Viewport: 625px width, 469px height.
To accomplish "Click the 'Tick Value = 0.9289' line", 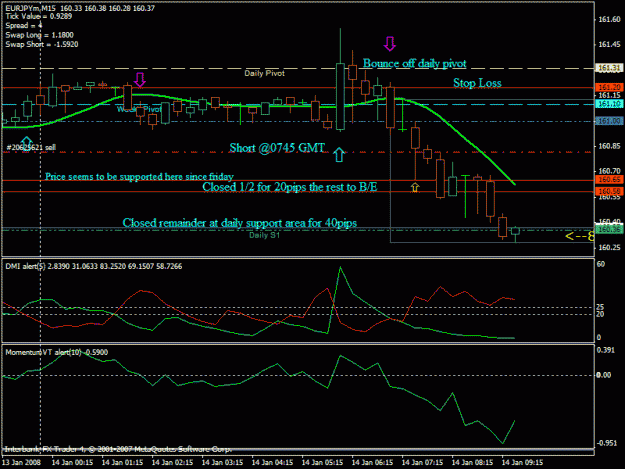I will (x=39, y=16).
